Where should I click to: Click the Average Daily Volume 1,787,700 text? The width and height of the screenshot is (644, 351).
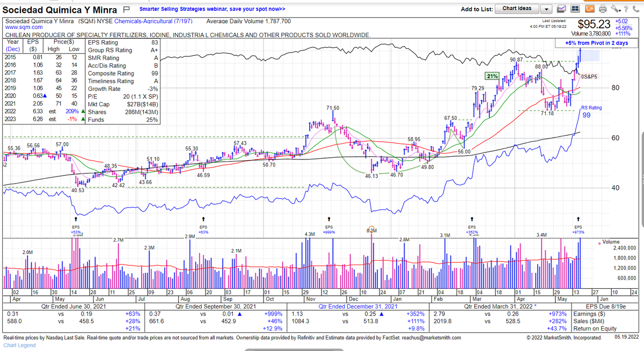[x=248, y=21]
